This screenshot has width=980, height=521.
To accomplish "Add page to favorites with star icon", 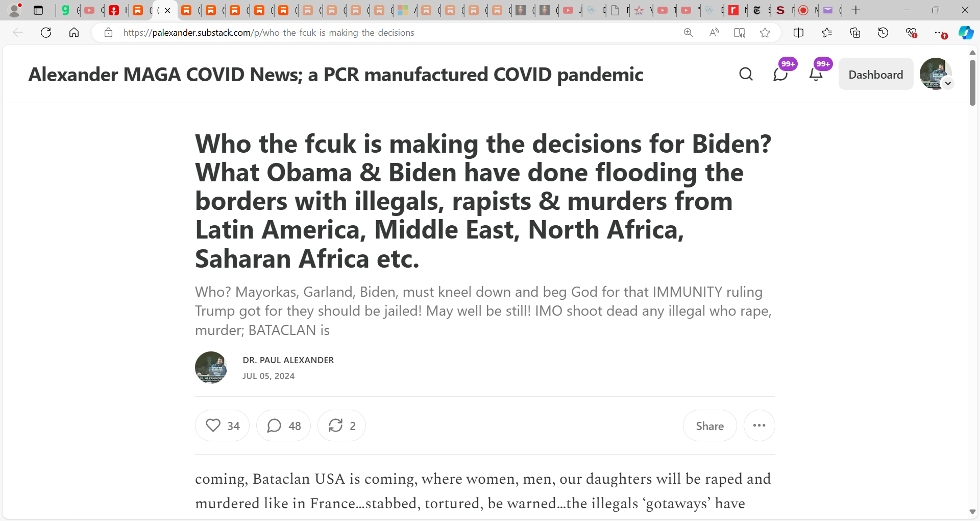I will pos(765,33).
